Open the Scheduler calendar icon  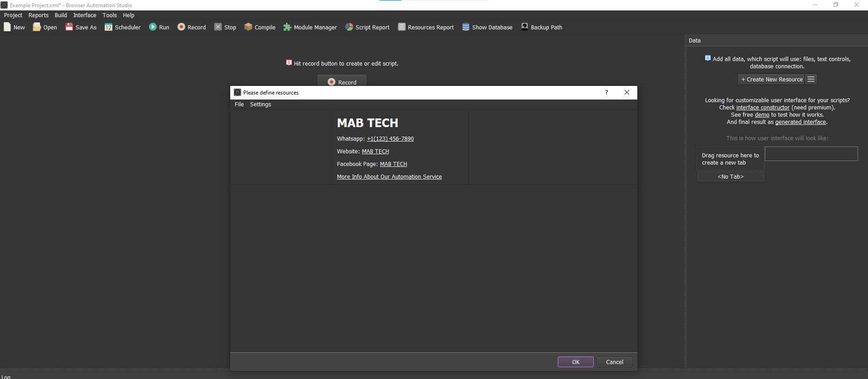(x=109, y=27)
